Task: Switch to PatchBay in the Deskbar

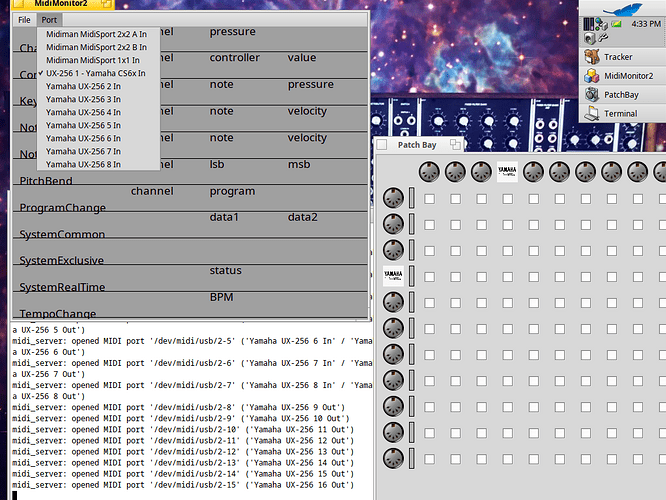Action: [623, 95]
